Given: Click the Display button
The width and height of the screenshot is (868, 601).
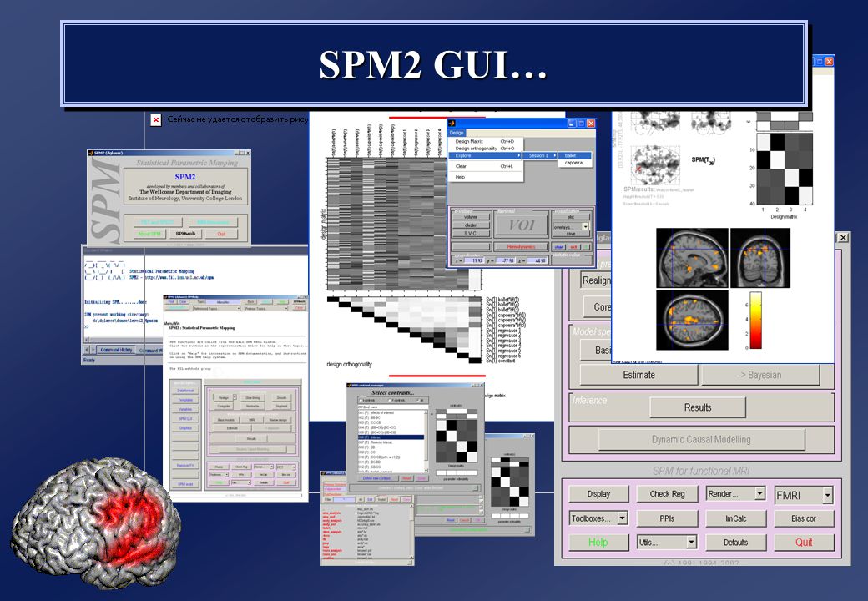Looking at the screenshot, I should coord(598,493).
